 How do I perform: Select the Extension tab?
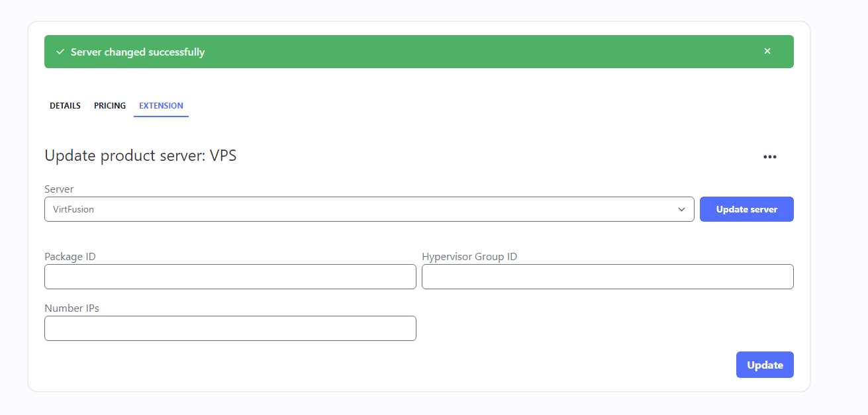[161, 105]
